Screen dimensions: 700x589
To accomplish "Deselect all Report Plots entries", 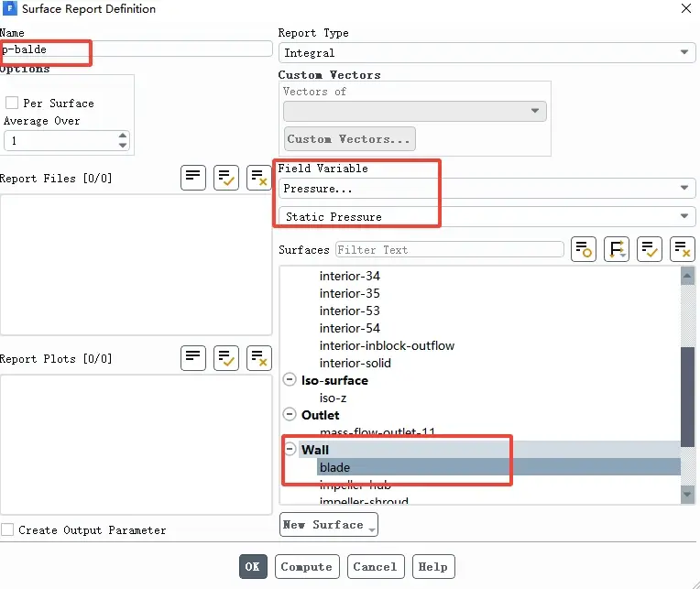I will coord(259,358).
